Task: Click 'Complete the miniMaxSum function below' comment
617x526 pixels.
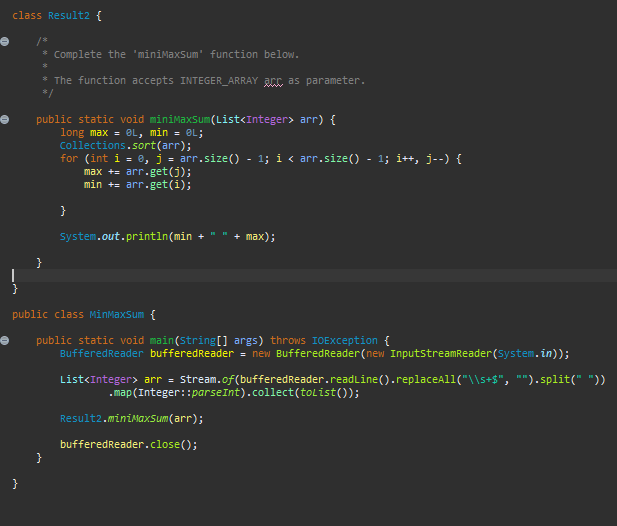Action: [x=176, y=54]
